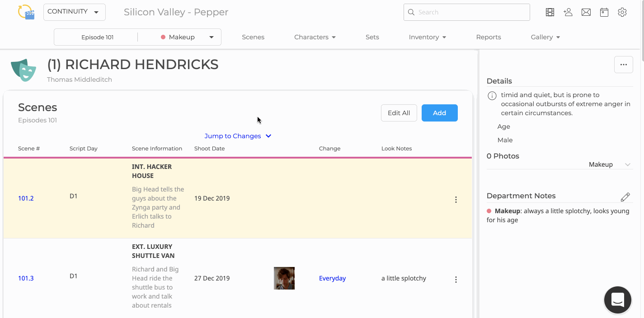
Task: Click the INT. HACKER HOUSE scene title
Action: [x=152, y=171]
